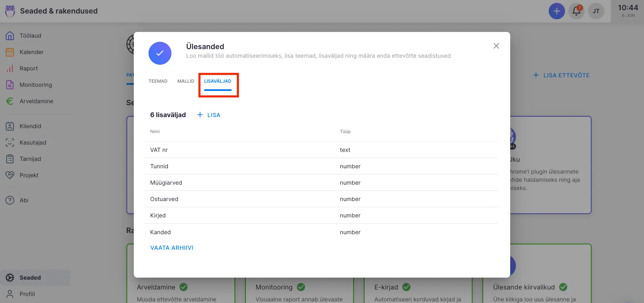Switch to the Mallid tab
The image size is (644, 303).
click(185, 81)
